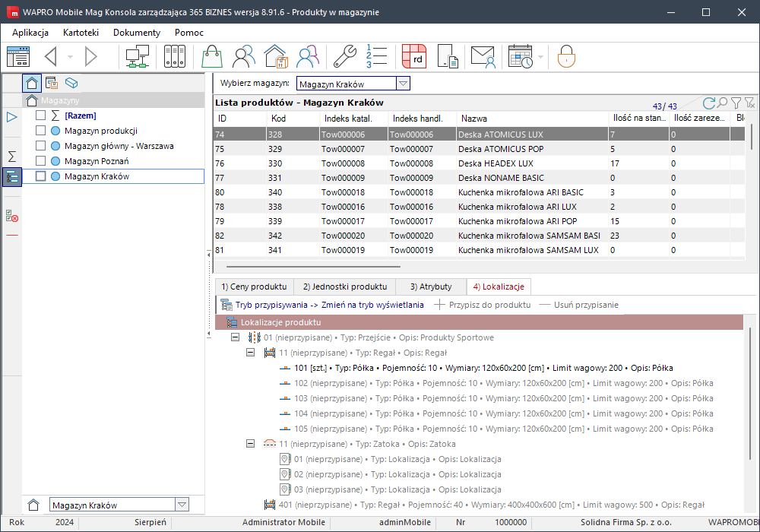The image size is (760, 532).
Task: Select the Kuchenka mikrofalowa ARI POP row
Action: (479, 221)
